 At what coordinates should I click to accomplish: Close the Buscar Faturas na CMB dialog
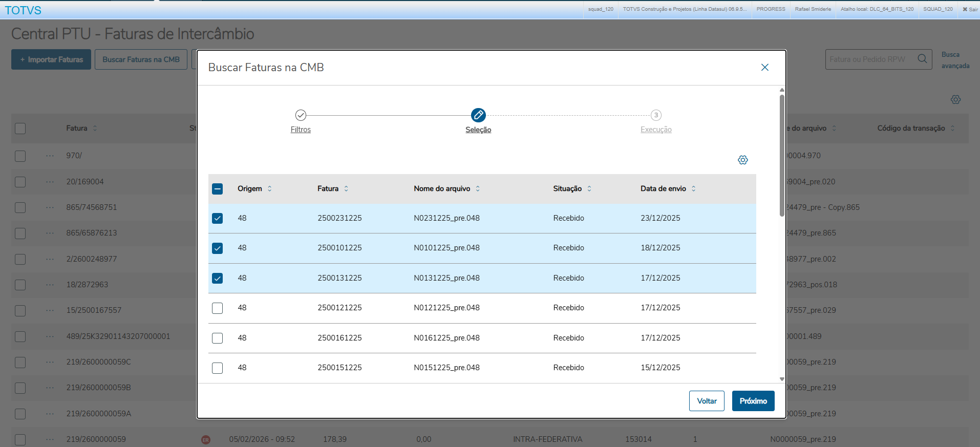[764, 68]
